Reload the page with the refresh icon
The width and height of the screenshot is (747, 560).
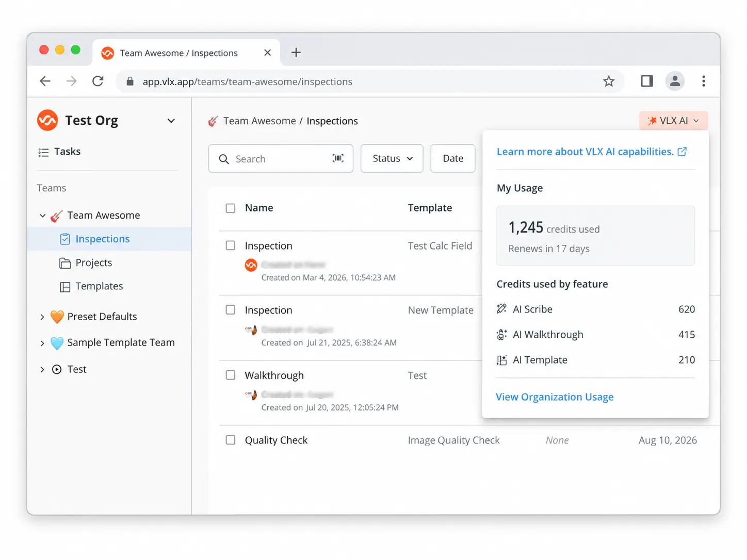click(x=98, y=81)
